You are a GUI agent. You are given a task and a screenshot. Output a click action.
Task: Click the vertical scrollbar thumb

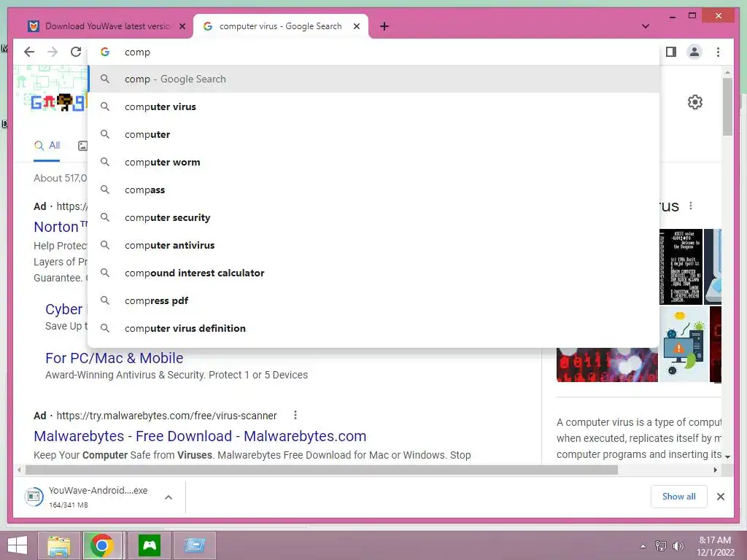click(x=727, y=106)
